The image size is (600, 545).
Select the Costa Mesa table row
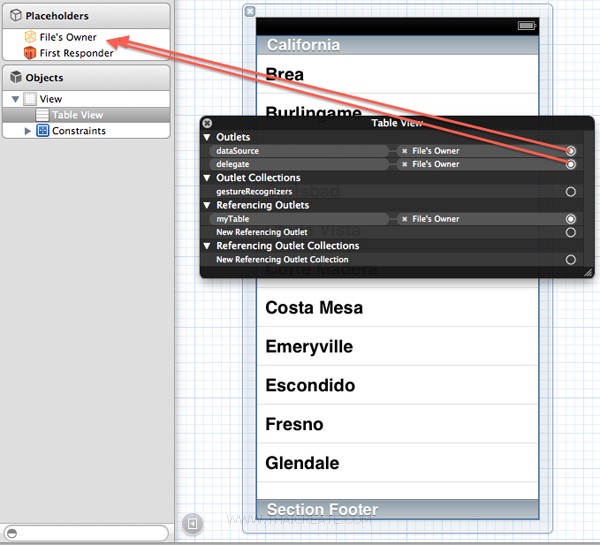(398, 307)
